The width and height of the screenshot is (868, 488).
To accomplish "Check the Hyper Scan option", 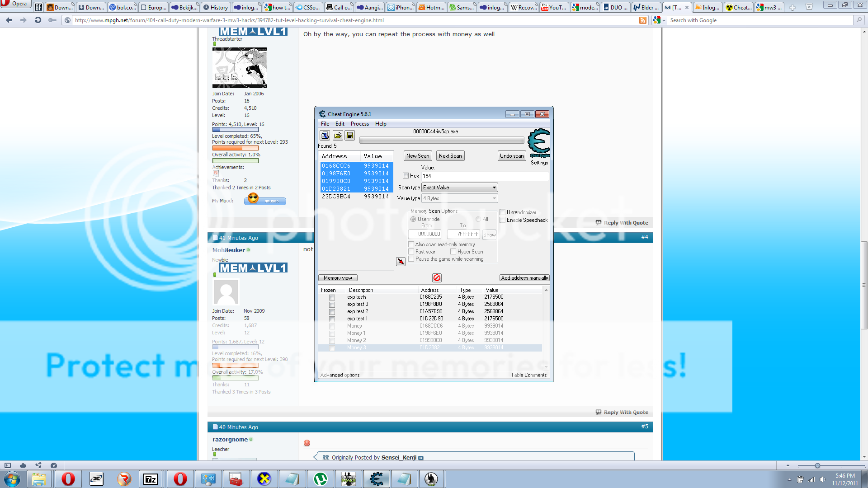I will 453,252.
